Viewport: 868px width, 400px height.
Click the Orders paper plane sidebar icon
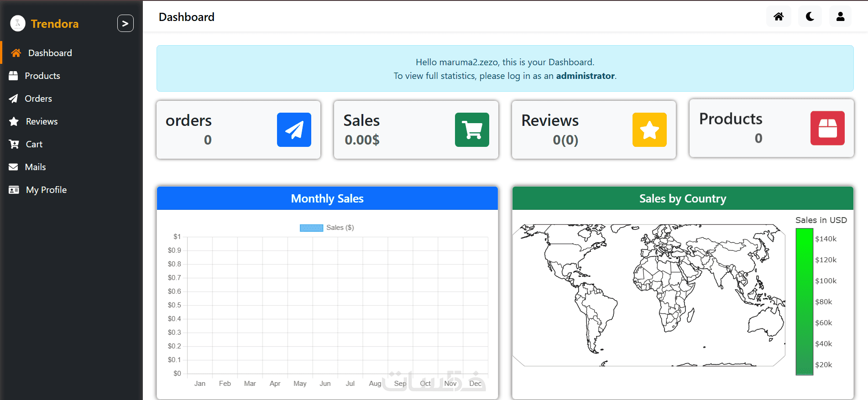click(13, 99)
